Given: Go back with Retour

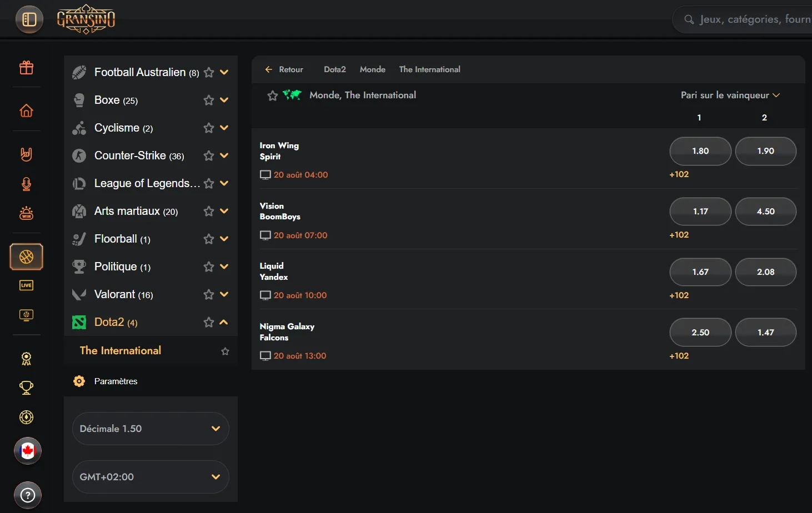Looking at the screenshot, I should point(284,69).
